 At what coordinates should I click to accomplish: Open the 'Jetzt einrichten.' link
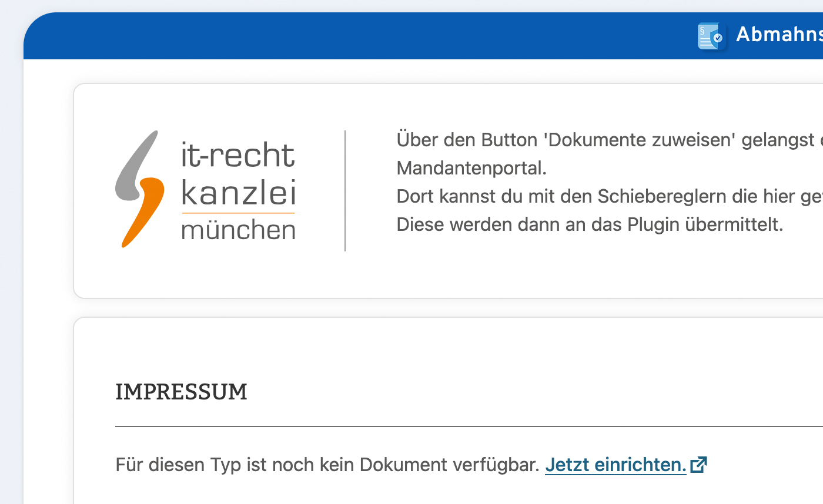tap(615, 465)
